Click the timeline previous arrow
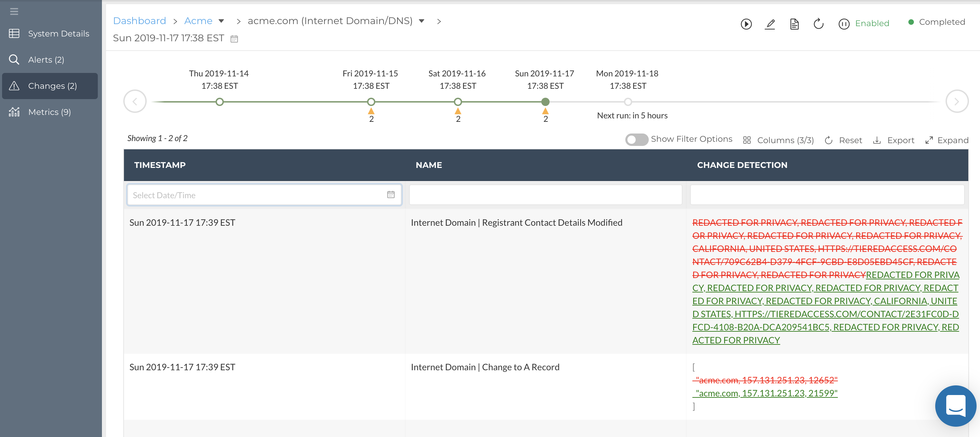The width and height of the screenshot is (980, 437). click(x=135, y=102)
